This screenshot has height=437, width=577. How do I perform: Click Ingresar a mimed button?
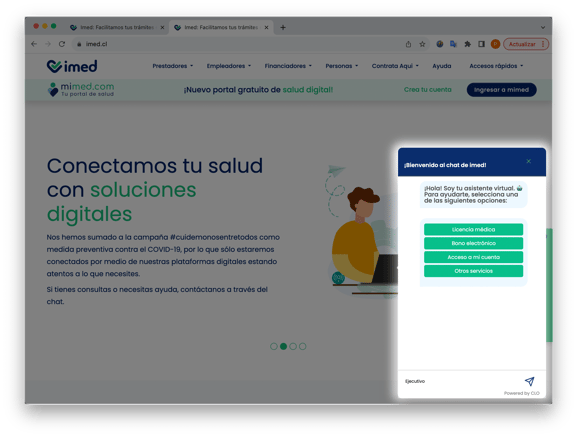pos(502,90)
